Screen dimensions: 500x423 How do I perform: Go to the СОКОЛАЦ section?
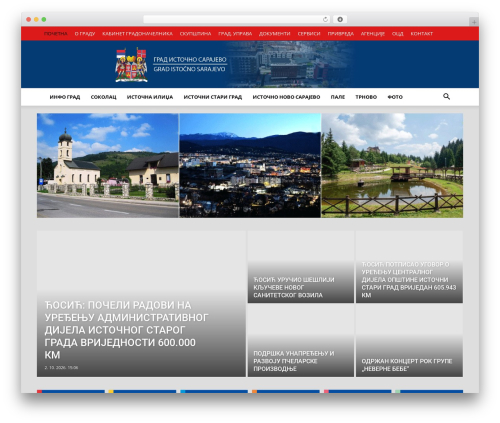(103, 97)
